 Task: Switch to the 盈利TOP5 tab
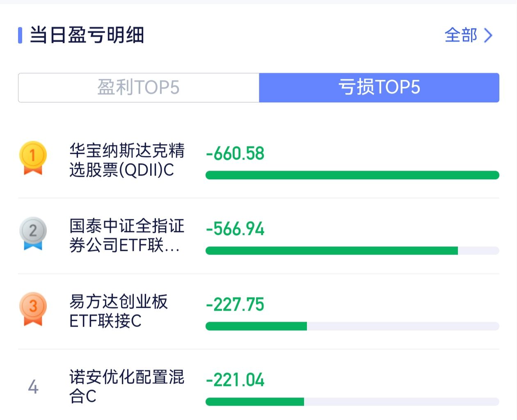138,87
